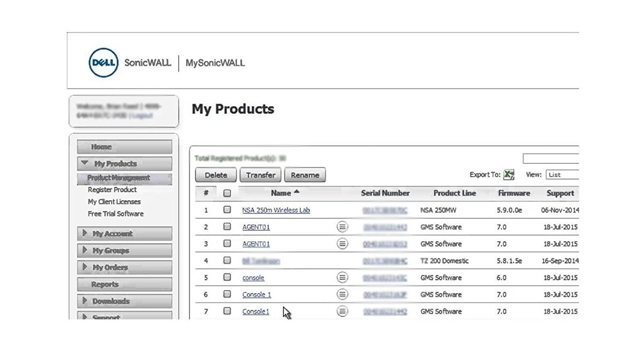The height and width of the screenshot is (349, 644).
Task: Tick the checkbox for row 5 console
Action: (x=227, y=278)
